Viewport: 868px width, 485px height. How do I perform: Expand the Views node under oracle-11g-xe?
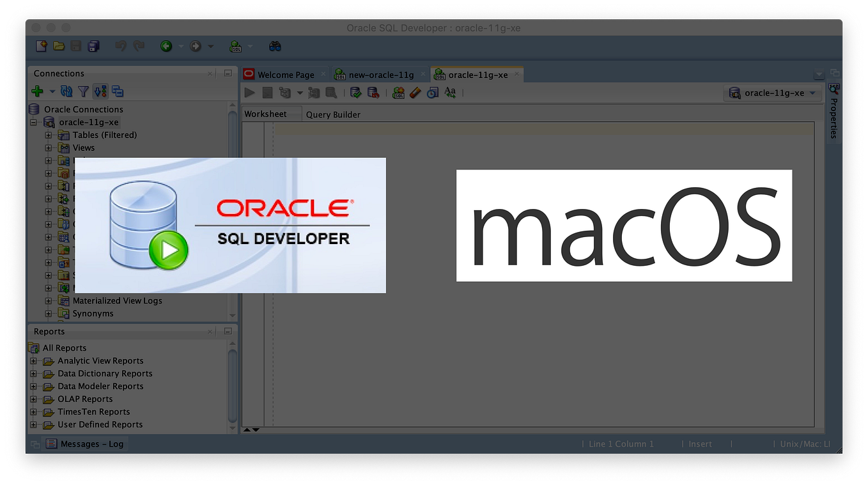49,148
